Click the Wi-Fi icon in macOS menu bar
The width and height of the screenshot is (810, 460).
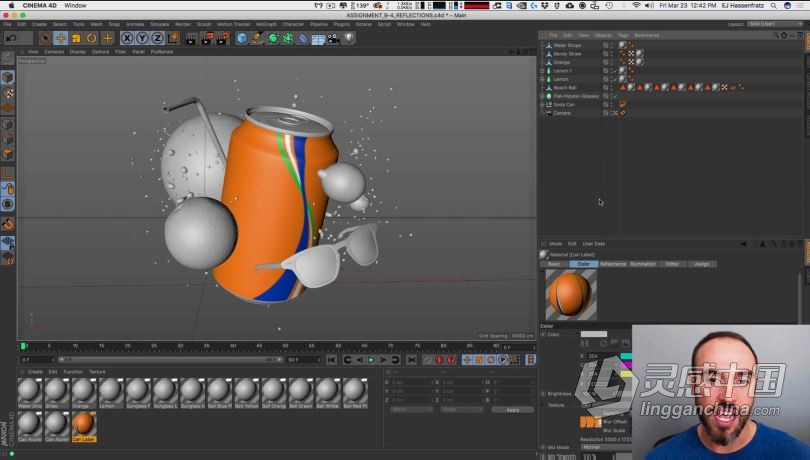click(x=636, y=6)
